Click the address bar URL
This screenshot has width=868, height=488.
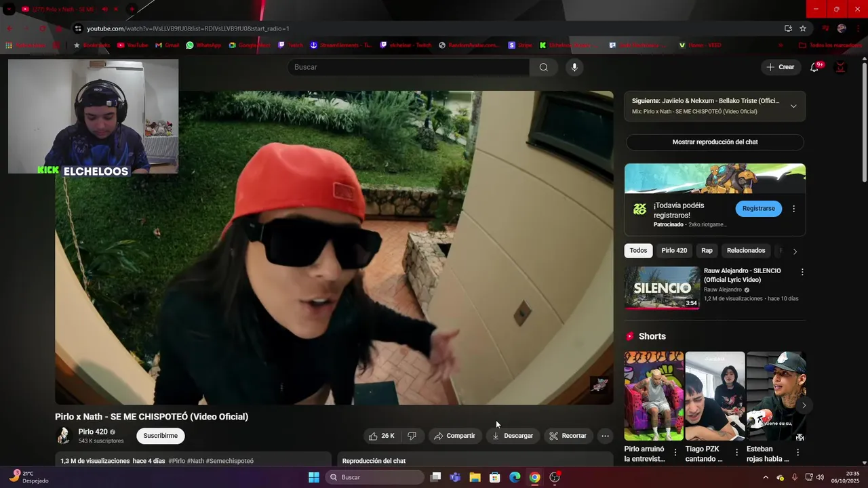pyautogui.click(x=189, y=28)
